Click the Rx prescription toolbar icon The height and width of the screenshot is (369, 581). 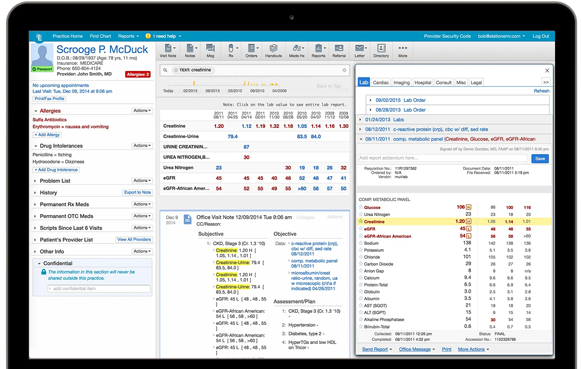pyautogui.click(x=231, y=50)
